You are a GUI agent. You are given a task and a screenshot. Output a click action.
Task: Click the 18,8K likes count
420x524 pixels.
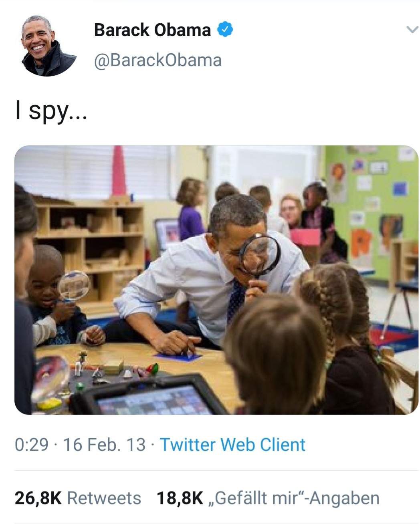(x=179, y=498)
